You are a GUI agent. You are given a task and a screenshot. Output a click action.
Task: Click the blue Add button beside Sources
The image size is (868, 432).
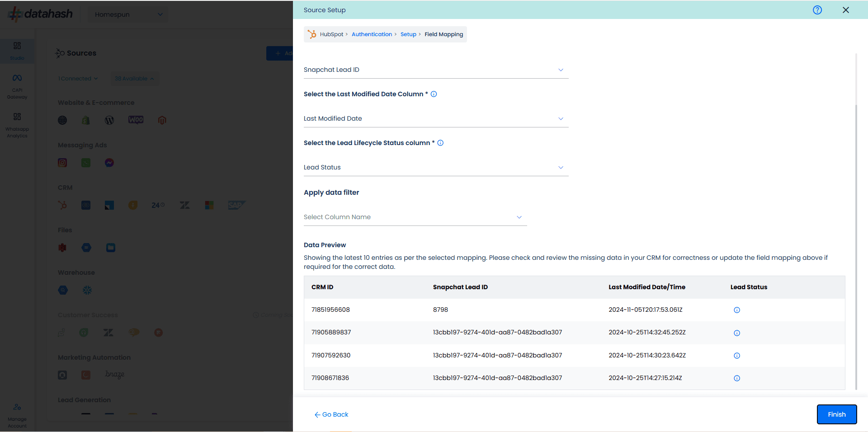pyautogui.click(x=280, y=53)
